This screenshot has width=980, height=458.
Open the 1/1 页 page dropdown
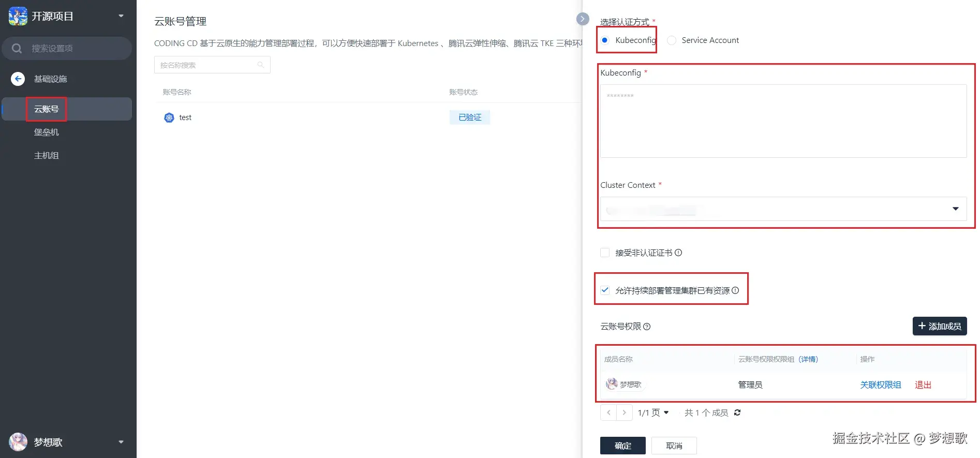click(654, 412)
